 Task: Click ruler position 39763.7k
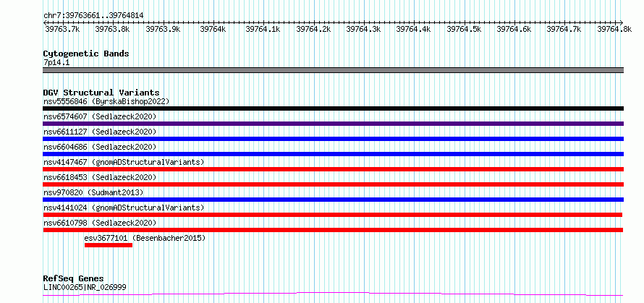tap(62, 29)
